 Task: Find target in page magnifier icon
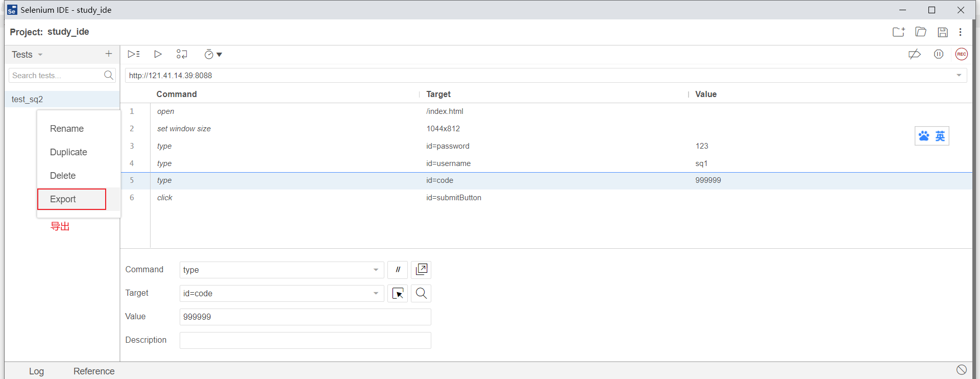coord(421,293)
